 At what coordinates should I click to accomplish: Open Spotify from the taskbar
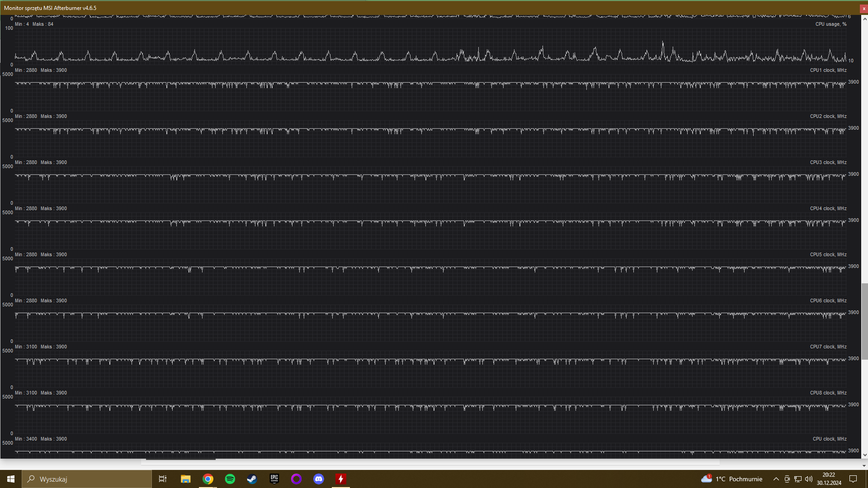click(230, 479)
